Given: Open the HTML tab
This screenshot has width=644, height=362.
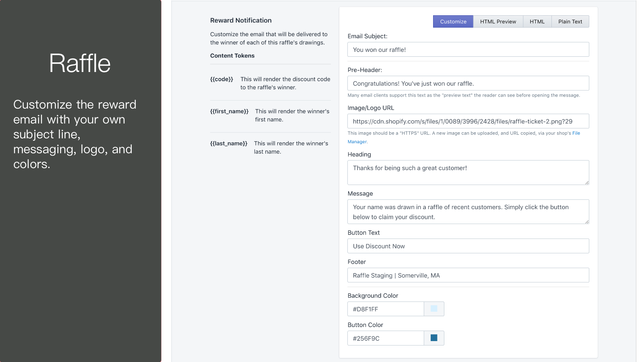Looking at the screenshot, I should 537,21.
